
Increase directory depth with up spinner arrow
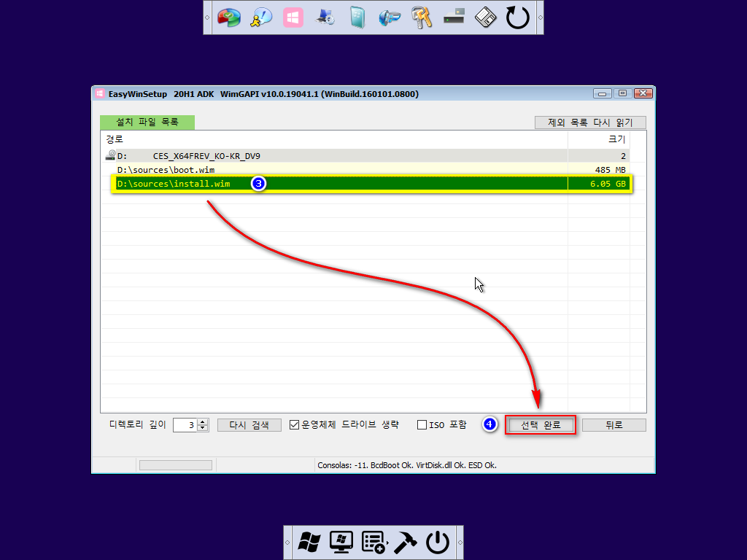point(203,421)
